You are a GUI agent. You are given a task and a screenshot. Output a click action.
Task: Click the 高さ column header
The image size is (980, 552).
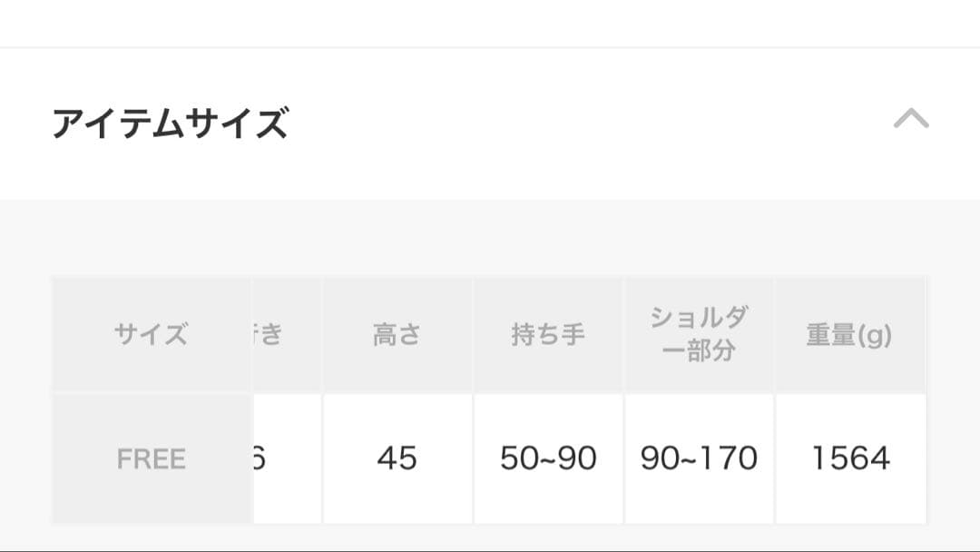click(397, 333)
